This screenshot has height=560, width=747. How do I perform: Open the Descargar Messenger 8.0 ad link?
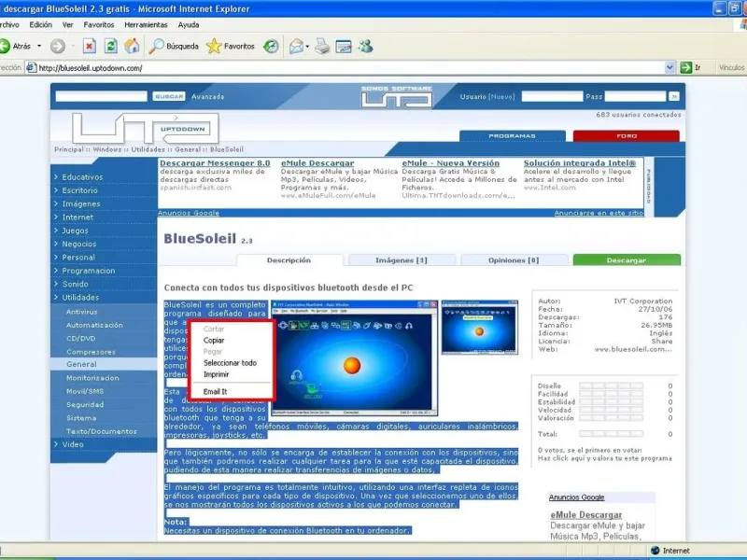tap(215, 162)
